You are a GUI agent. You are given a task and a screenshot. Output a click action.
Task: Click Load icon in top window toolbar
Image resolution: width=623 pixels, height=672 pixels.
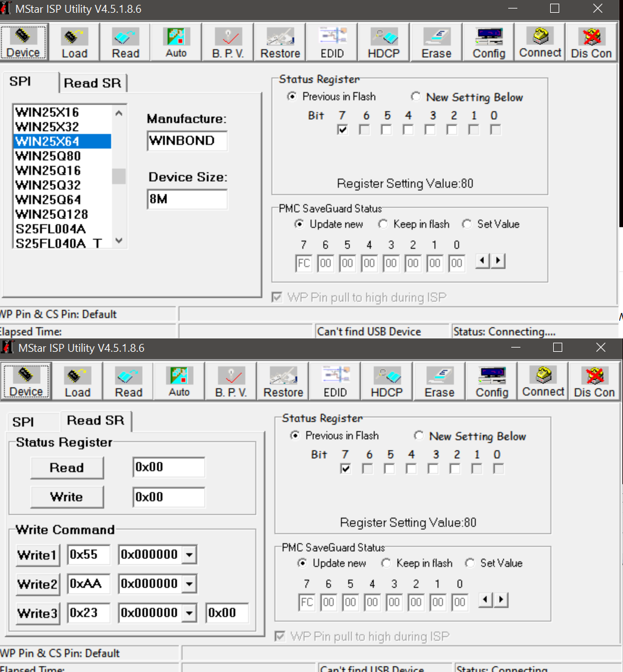(x=75, y=42)
